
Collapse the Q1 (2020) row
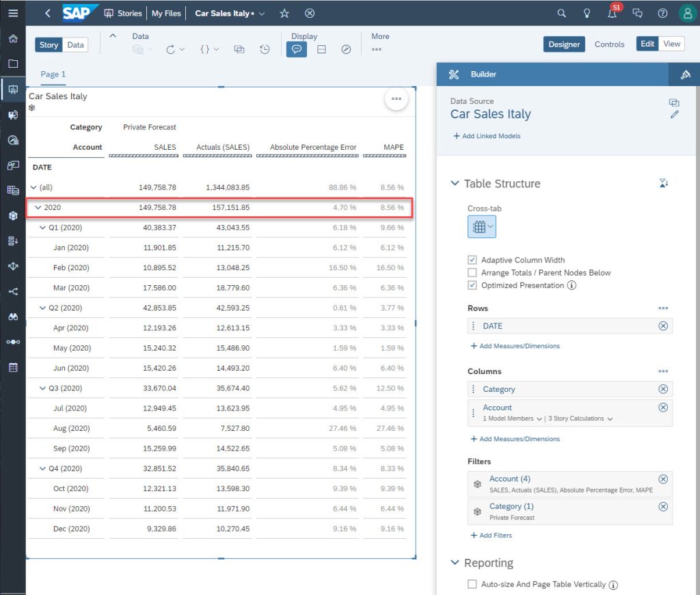(x=42, y=227)
